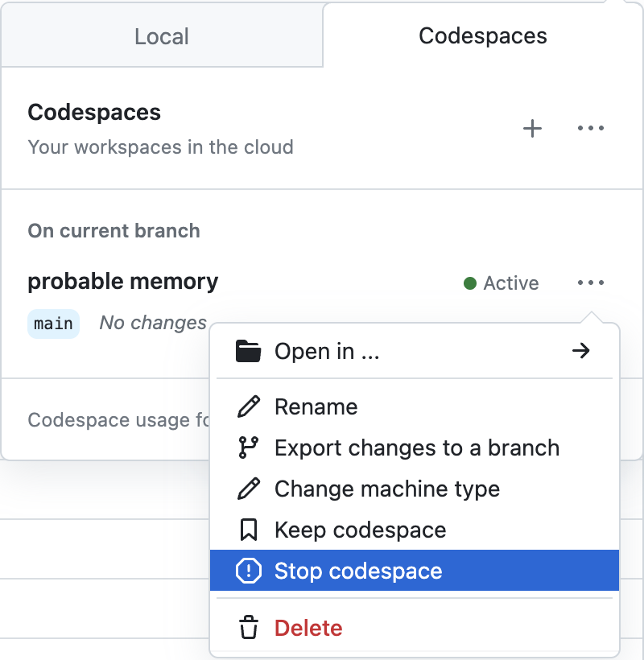Viewport: 644px width, 660px height.
Task: Choose Change machine type from the menu
Action: click(x=387, y=489)
